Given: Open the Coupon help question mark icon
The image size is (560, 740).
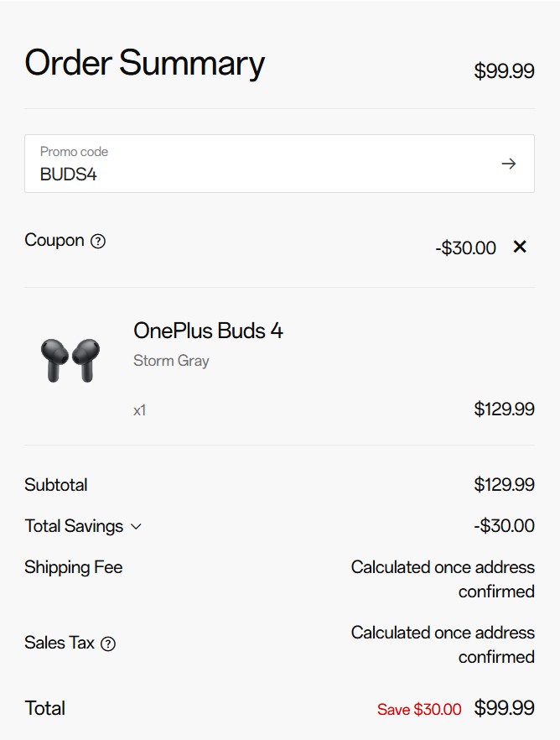Looking at the screenshot, I should 97,241.
